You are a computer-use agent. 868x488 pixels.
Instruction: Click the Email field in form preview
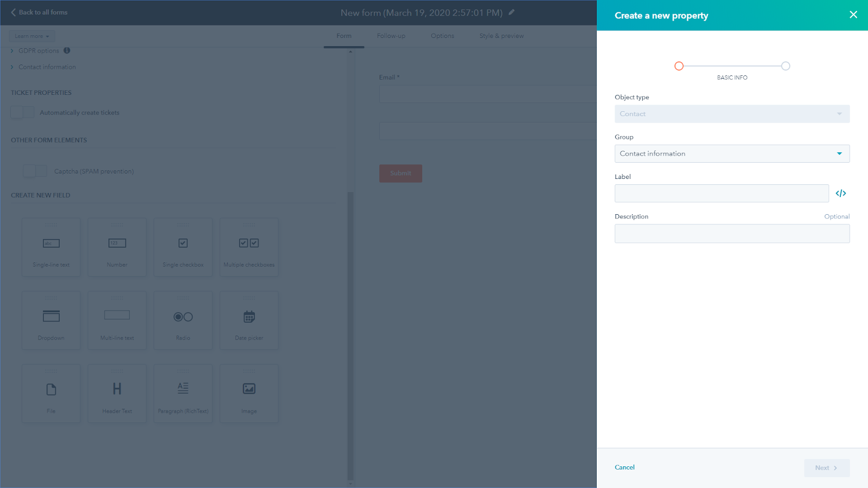[x=488, y=94]
